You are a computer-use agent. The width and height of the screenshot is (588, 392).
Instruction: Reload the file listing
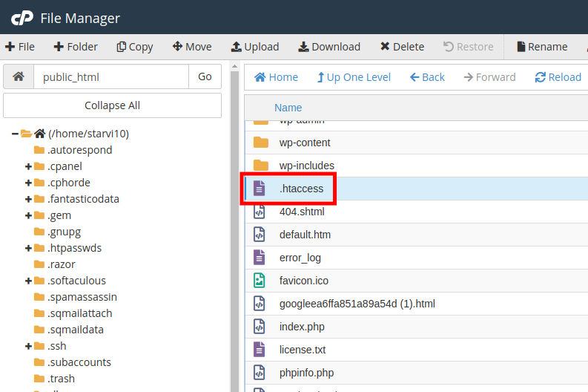click(x=558, y=77)
